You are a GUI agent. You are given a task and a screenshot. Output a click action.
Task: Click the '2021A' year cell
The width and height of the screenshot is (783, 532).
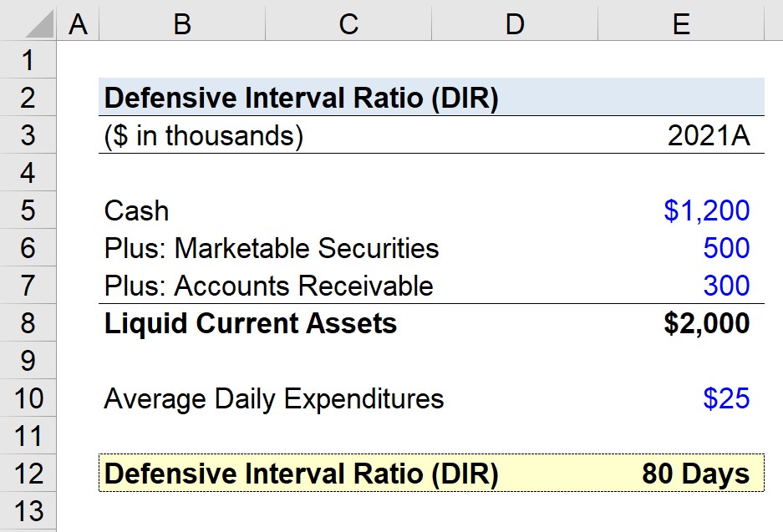708,135
